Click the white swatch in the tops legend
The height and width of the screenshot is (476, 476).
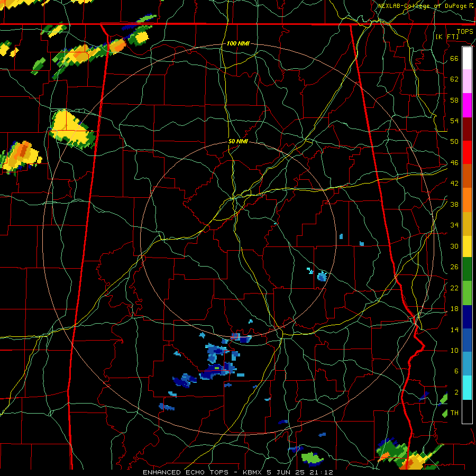pyautogui.click(x=467, y=58)
